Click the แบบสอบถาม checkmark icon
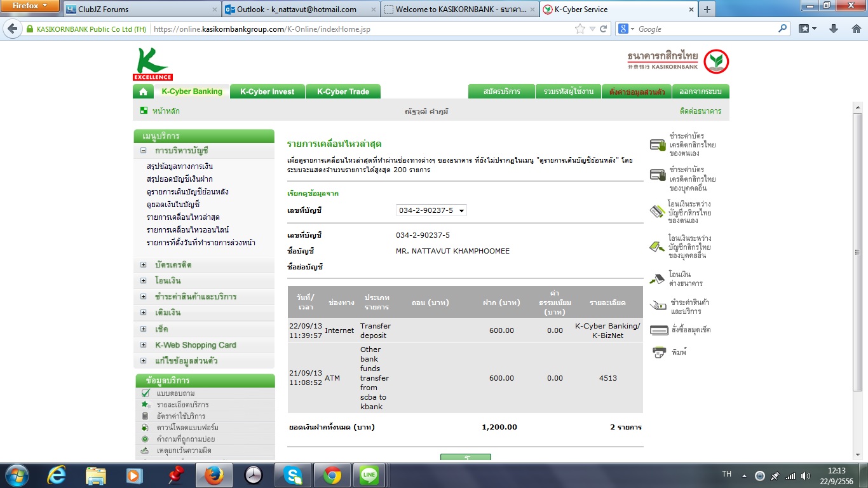 tap(146, 393)
